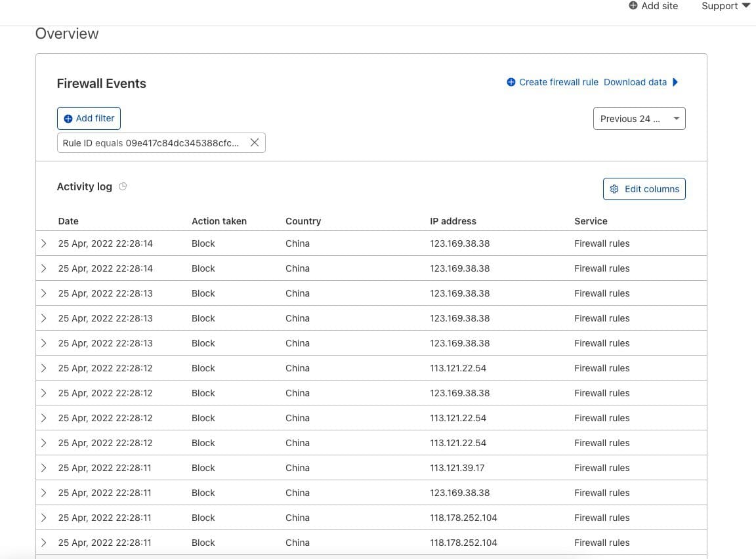Expand the 22:28:11 event for IP 113.121.39.17

pyautogui.click(x=43, y=468)
